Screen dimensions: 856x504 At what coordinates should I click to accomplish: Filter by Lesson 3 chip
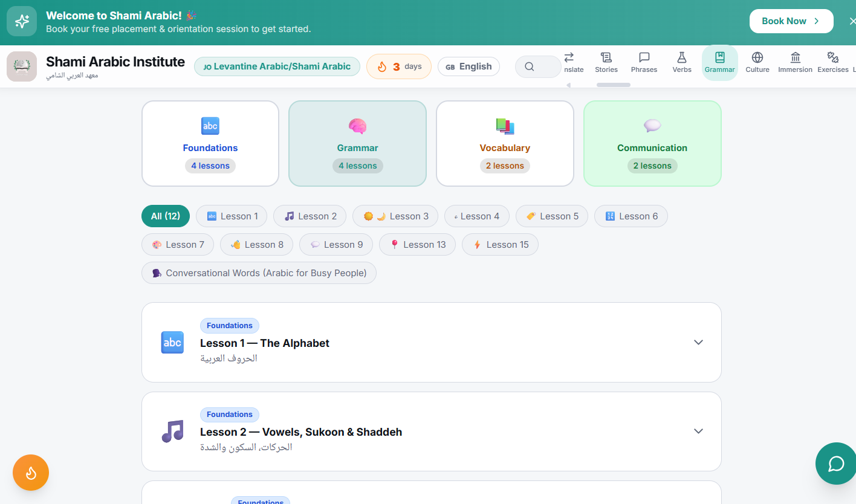click(395, 216)
